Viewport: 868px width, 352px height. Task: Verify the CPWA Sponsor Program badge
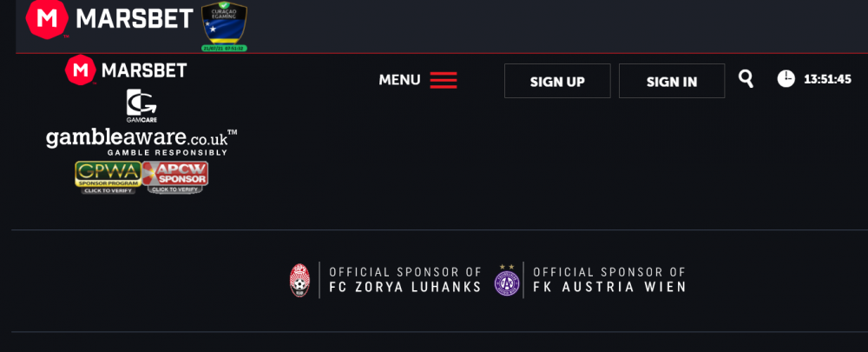pos(108,176)
